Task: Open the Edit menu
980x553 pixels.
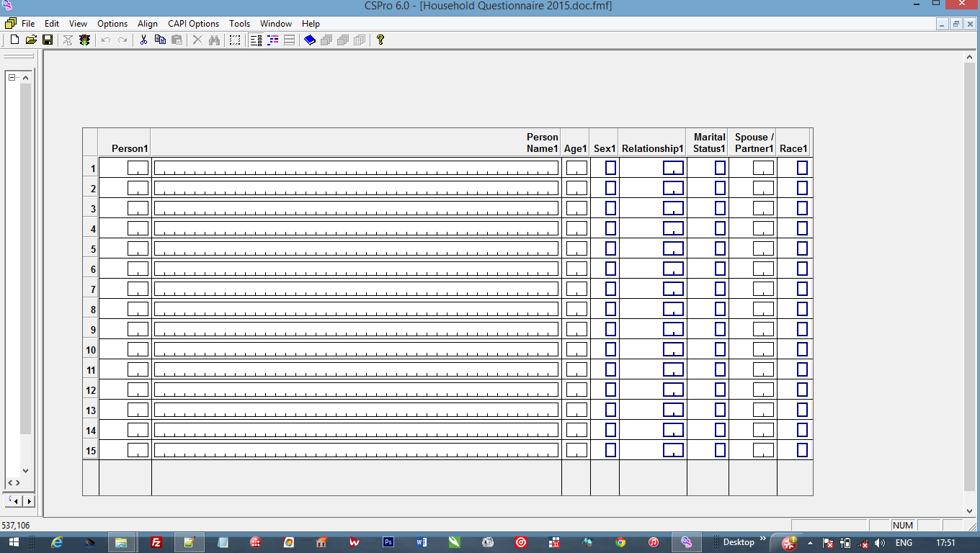Action: [52, 24]
